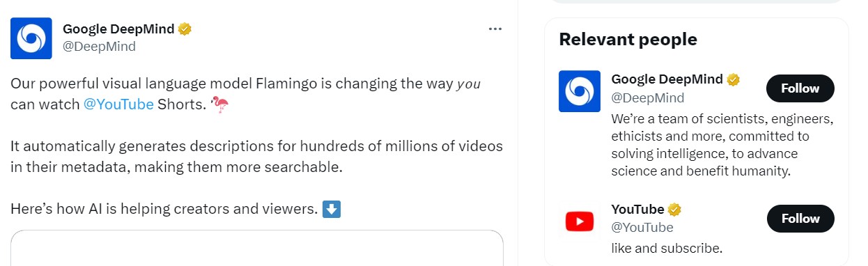Follow YouTube in Relevant people
Image resolution: width=868 pixels, height=266 pixels.
coord(800,219)
